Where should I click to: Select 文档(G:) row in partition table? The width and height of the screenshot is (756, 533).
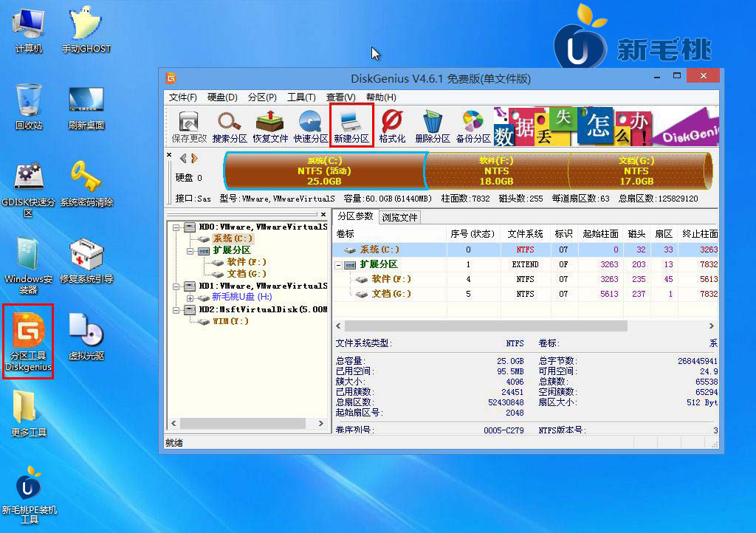point(526,294)
